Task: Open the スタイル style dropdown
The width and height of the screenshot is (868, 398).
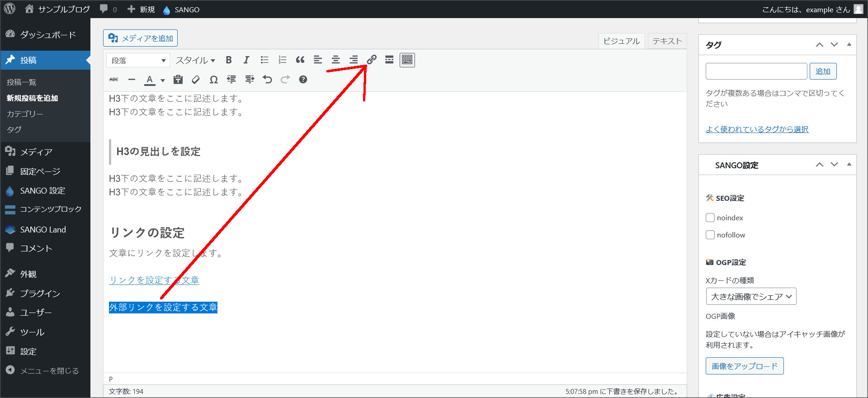Action: pyautogui.click(x=195, y=60)
